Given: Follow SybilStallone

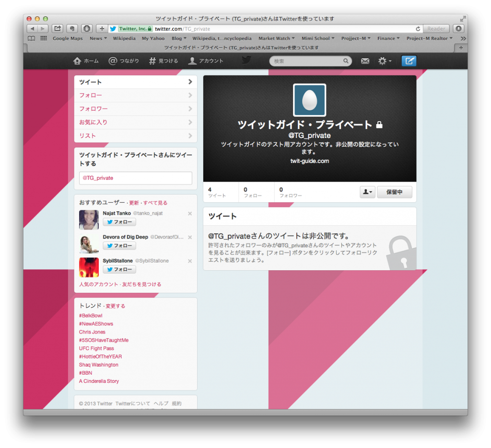Looking at the screenshot, I should click(x=119, y=270).
